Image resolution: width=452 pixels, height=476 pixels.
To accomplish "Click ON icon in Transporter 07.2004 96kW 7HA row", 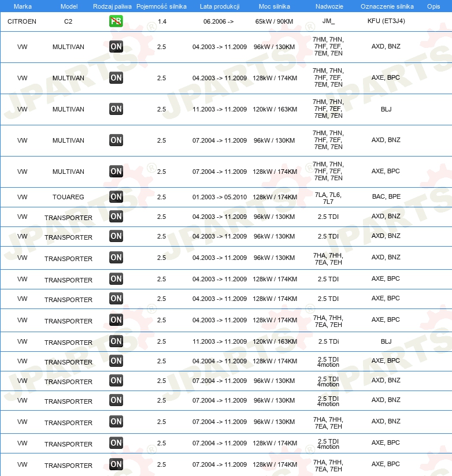I will coord(116,422).
